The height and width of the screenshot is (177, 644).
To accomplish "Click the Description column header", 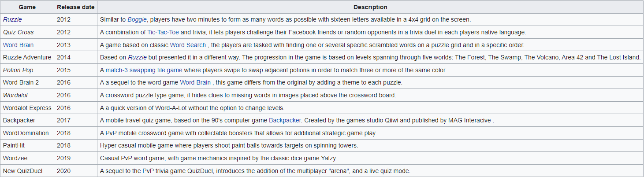I will [x=370, y=7].
